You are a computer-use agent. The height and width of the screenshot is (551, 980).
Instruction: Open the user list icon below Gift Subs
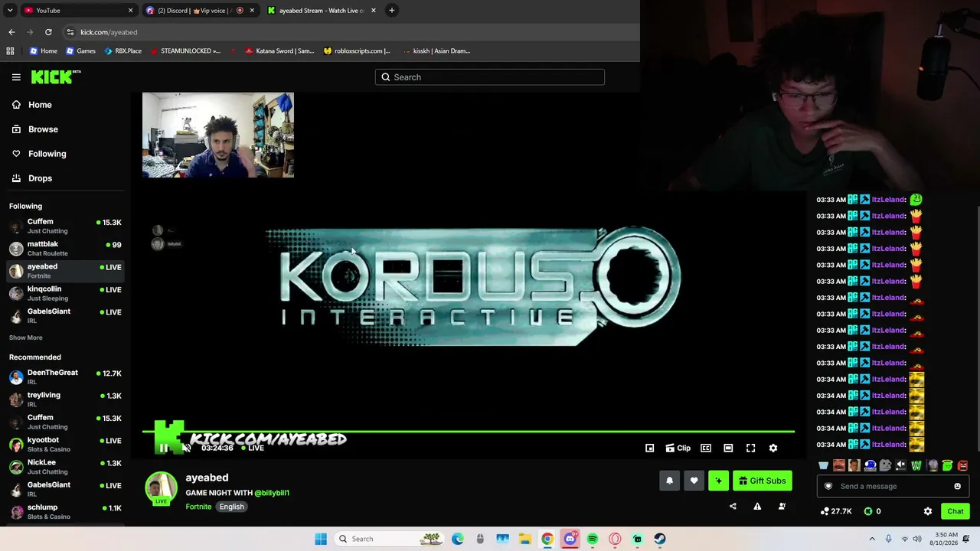[x=782, y=507]
